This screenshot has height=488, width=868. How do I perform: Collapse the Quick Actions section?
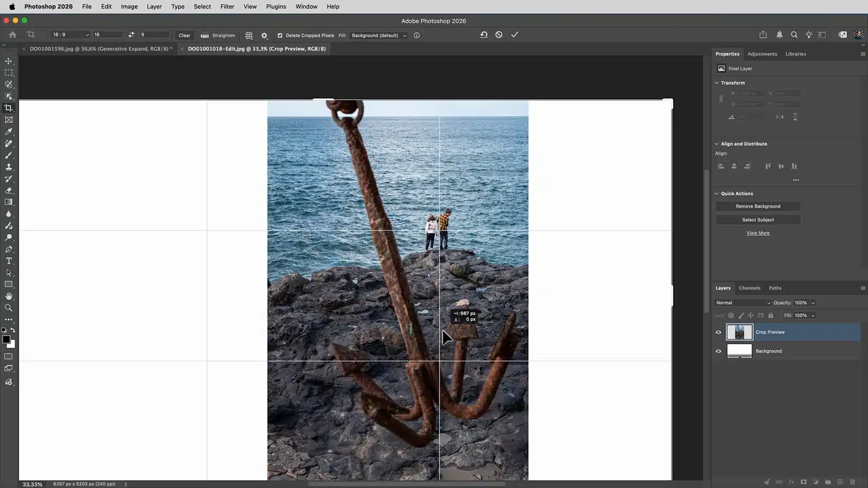(717, 194)
